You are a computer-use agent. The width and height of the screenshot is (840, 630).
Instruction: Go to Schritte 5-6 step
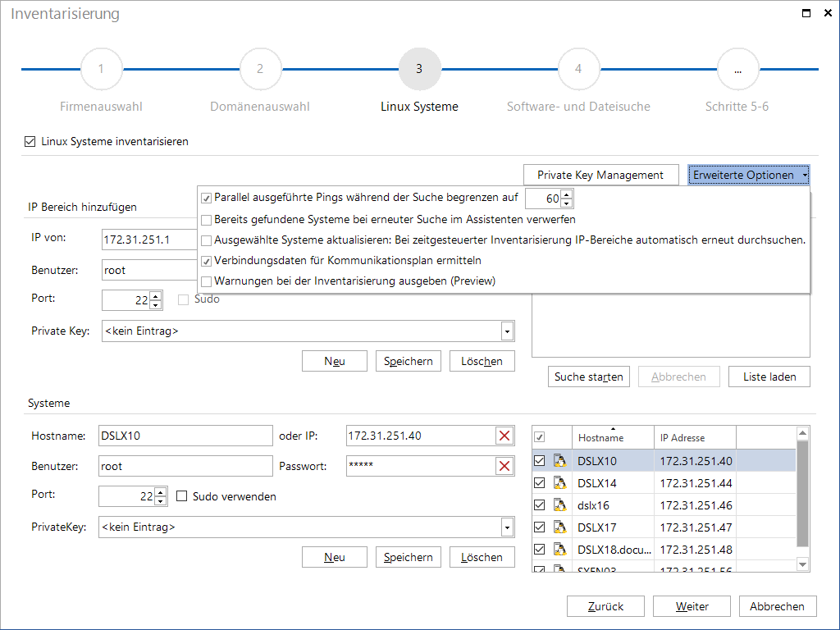[737, 69]
